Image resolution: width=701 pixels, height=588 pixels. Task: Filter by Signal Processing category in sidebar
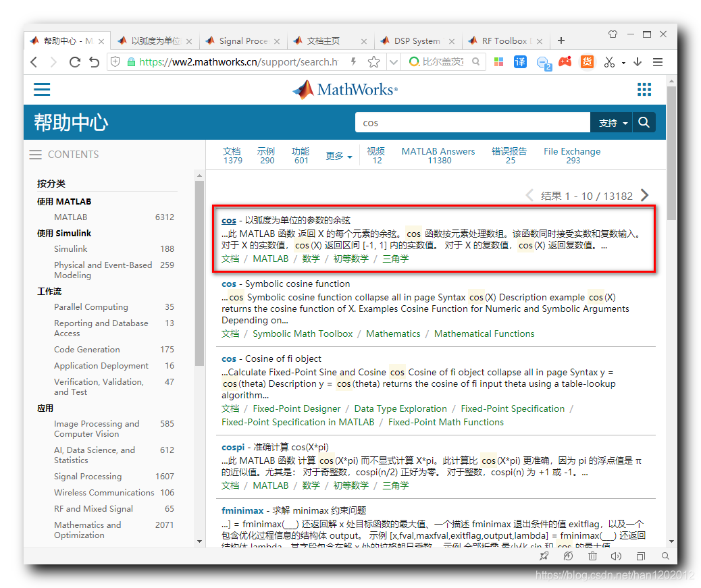click(88, 476)
